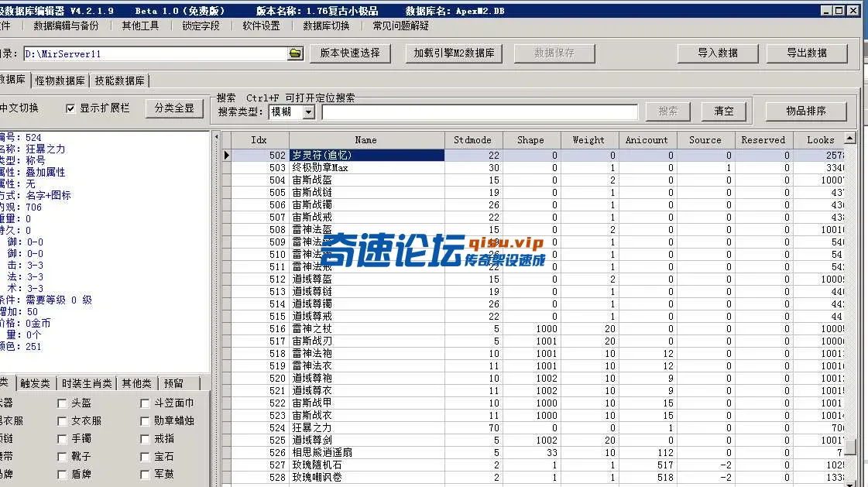
Task: Switch to the 触发类 tab
Action: (35, 383)
